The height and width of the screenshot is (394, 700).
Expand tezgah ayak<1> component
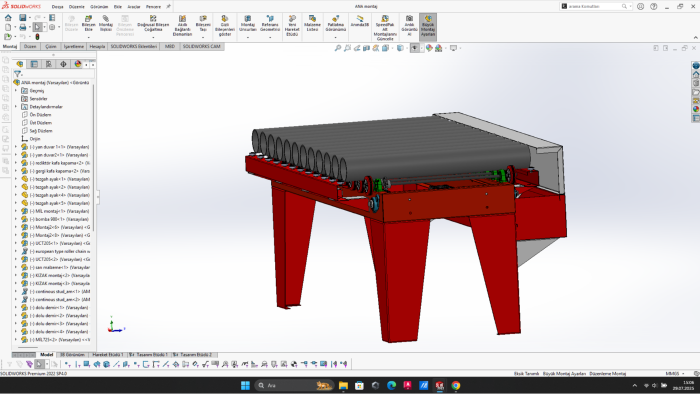(x=16, y=179)
